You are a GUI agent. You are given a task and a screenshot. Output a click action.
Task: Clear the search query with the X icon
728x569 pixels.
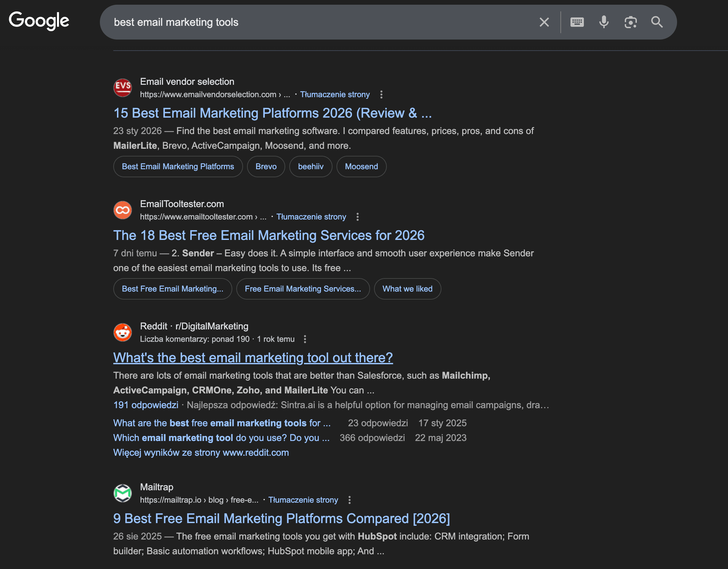tap(544, 22)
